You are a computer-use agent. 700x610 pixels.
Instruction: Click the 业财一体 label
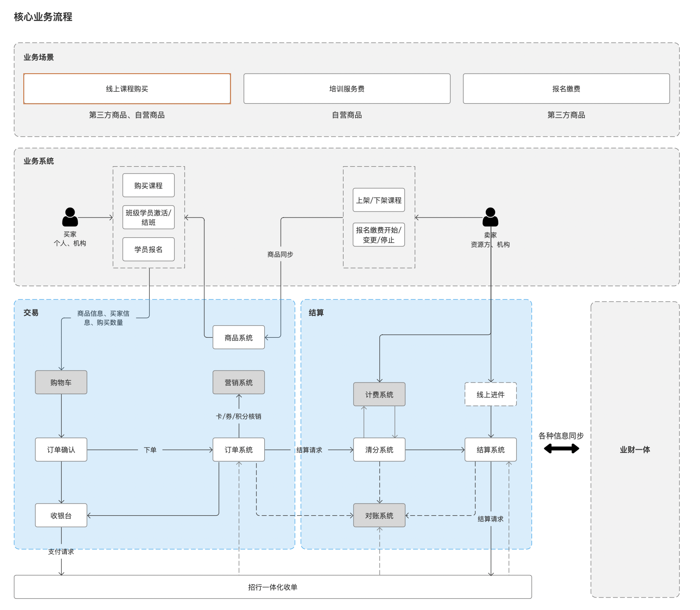635,450
